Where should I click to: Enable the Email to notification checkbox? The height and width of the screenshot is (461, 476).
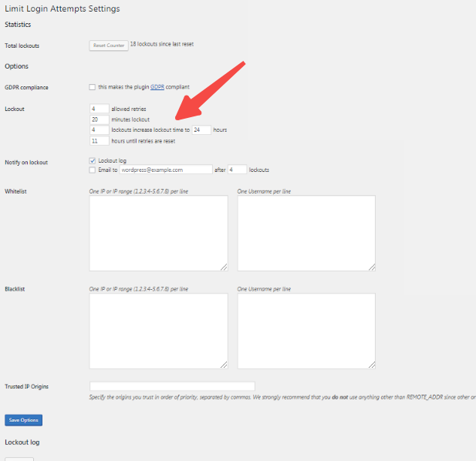(93, 170)
